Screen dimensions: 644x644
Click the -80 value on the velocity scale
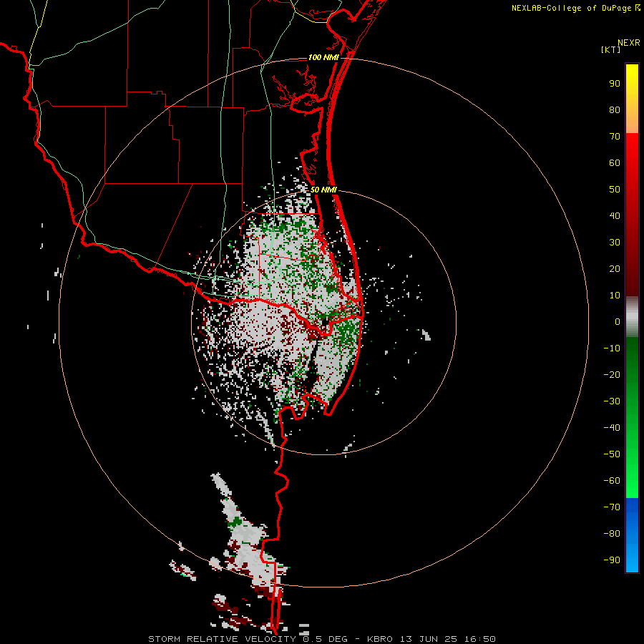[612, 534]
